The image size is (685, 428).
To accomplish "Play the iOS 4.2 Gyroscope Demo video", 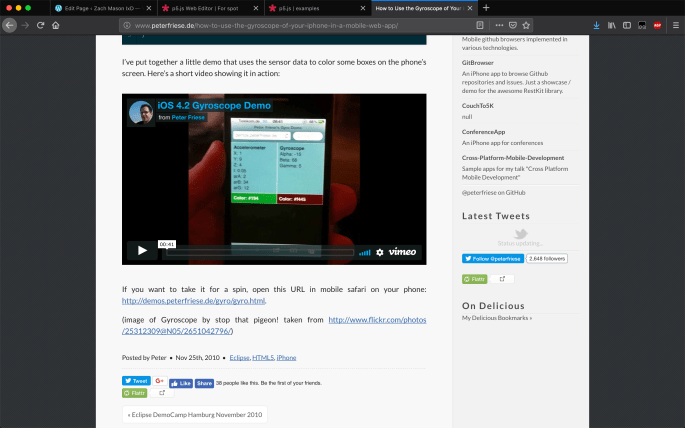I will (x=142, y=250).
